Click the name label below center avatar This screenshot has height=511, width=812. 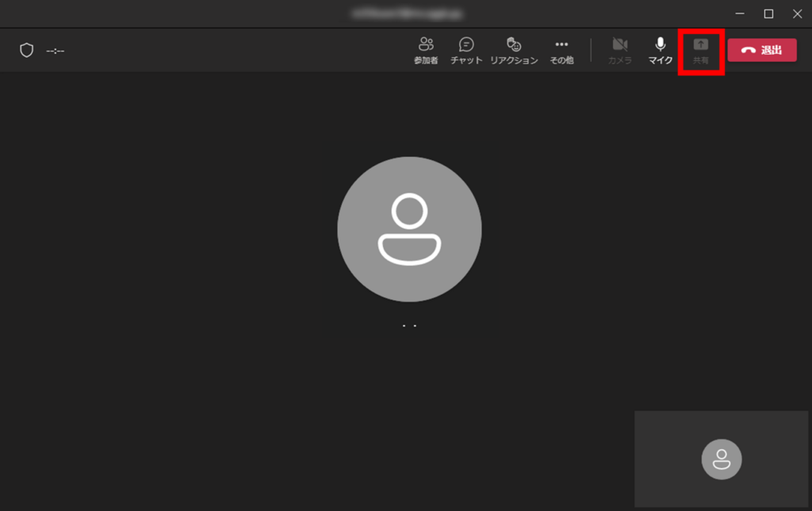[x=409, y=325]
